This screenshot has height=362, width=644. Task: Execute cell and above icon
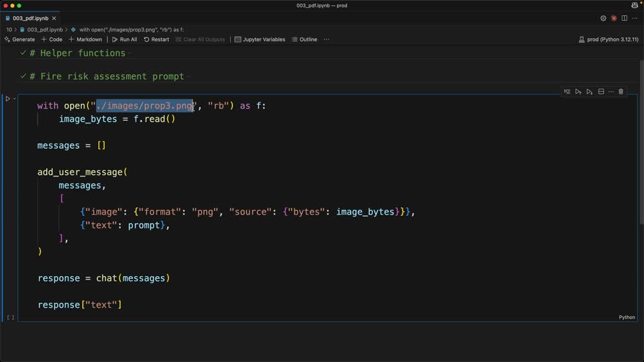[x=578, y=92]
